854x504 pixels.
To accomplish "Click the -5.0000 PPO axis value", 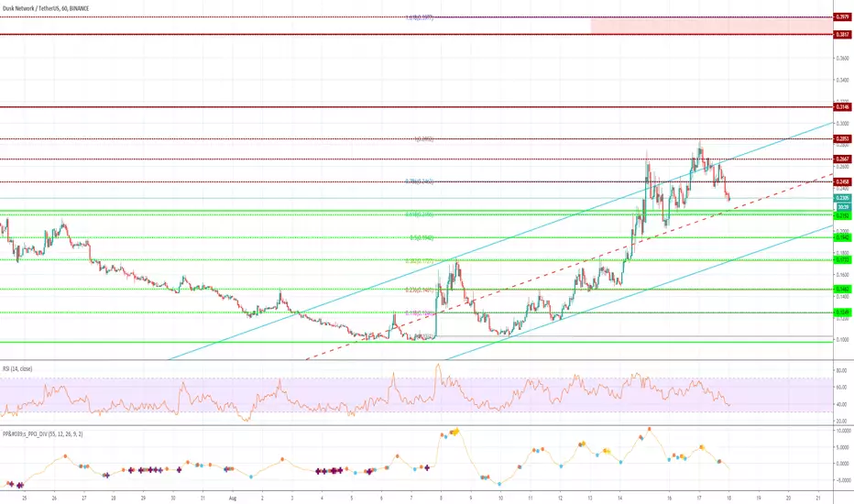I will pyautogui.click(x=843, y=480).
